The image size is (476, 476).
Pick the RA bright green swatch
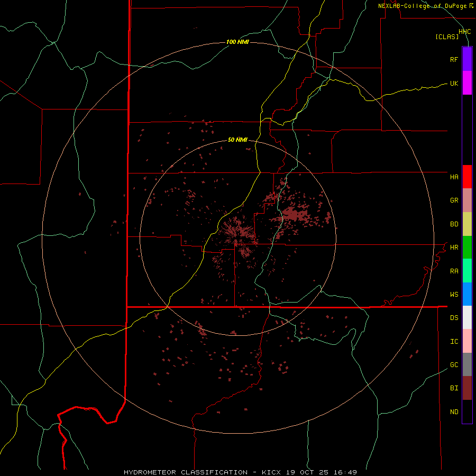point(467,271)
